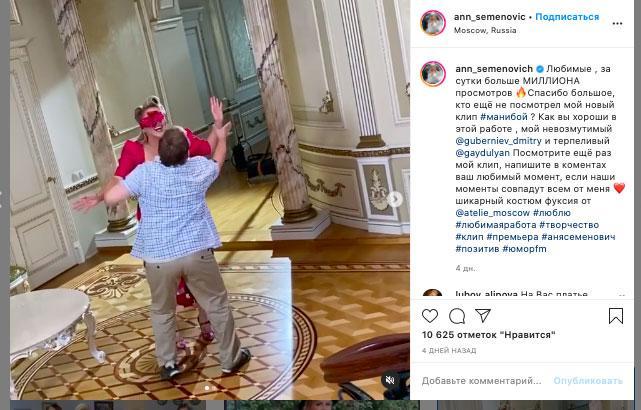The height and width of the screenshot is (410, 641).
Task: Open comment options dots beside lubov_alipova
Action: coord(621,295)
